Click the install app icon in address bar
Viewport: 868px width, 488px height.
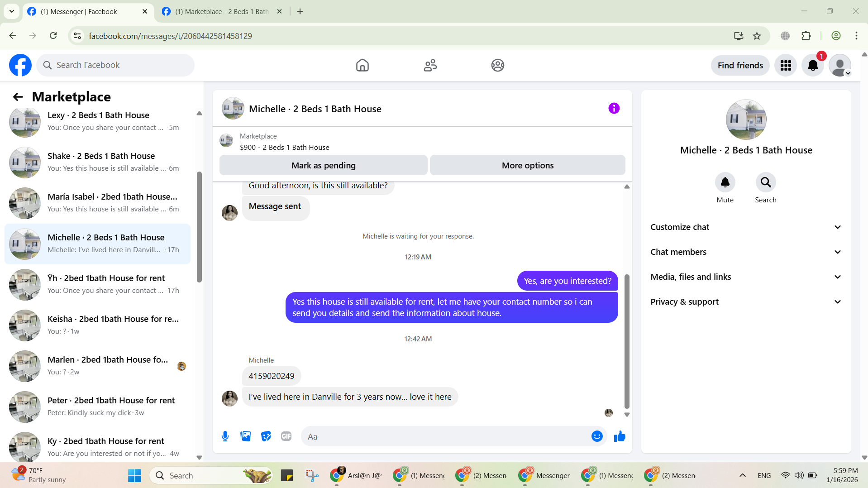click(739, 36)
